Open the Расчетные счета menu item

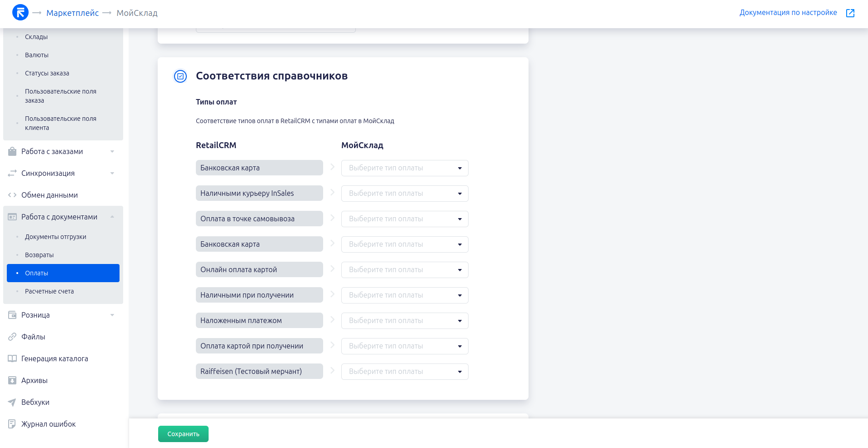pyautogui.click(x=49, y=291)
